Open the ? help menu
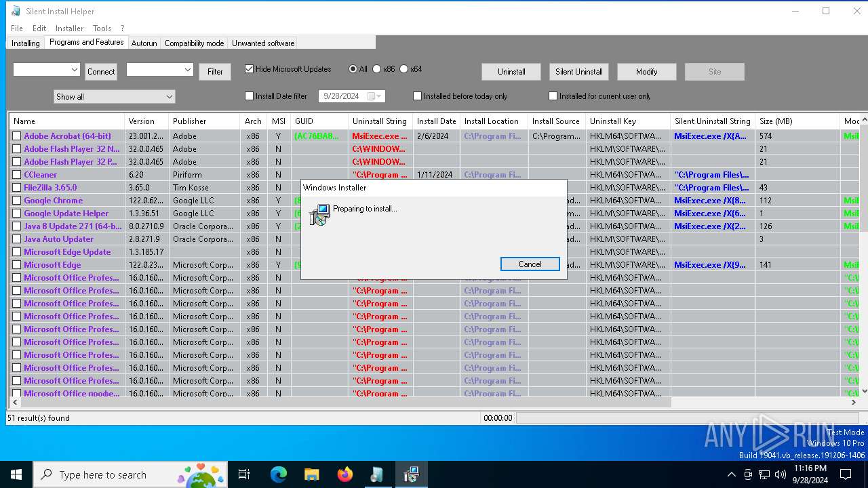The width and height of the screenshot is (868, 488). [x=122, y=28]
